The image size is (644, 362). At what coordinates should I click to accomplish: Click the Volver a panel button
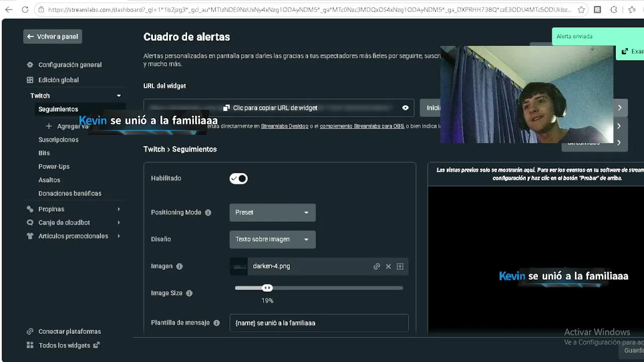tap(53, 37)
